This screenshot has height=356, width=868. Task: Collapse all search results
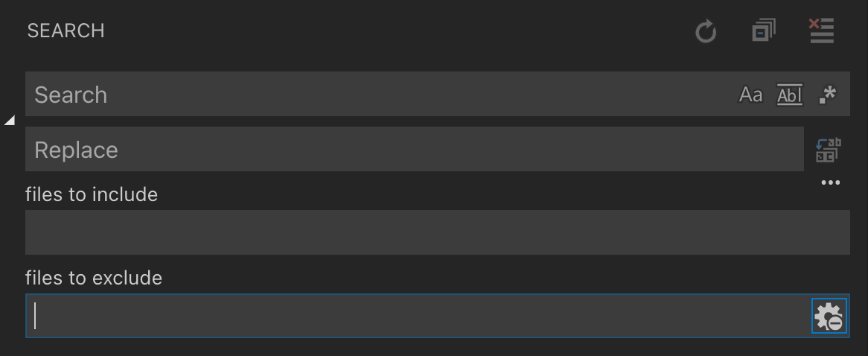[x=763, y=31]
